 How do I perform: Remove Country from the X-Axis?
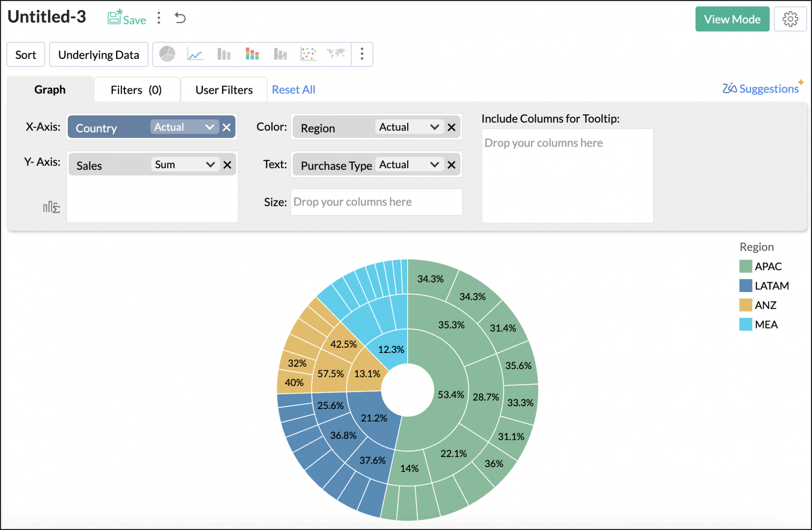[227, 127]
